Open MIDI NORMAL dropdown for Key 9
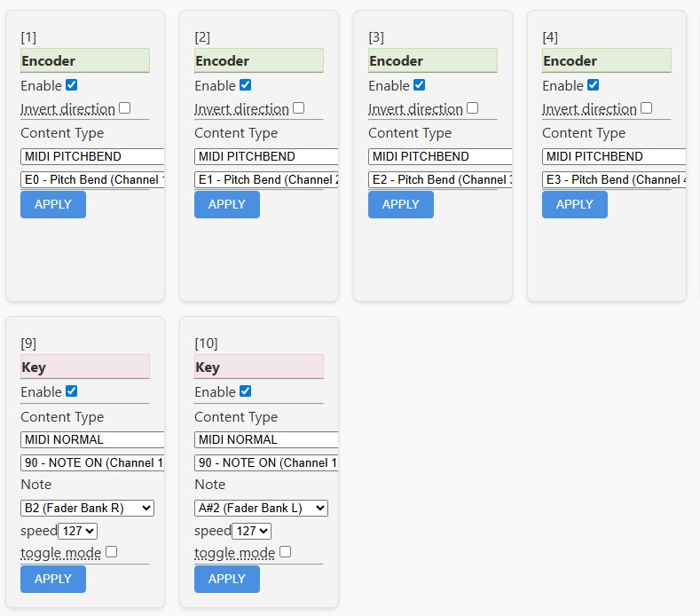The height and width of the screenshot is (616, 700). coord(92,439)
